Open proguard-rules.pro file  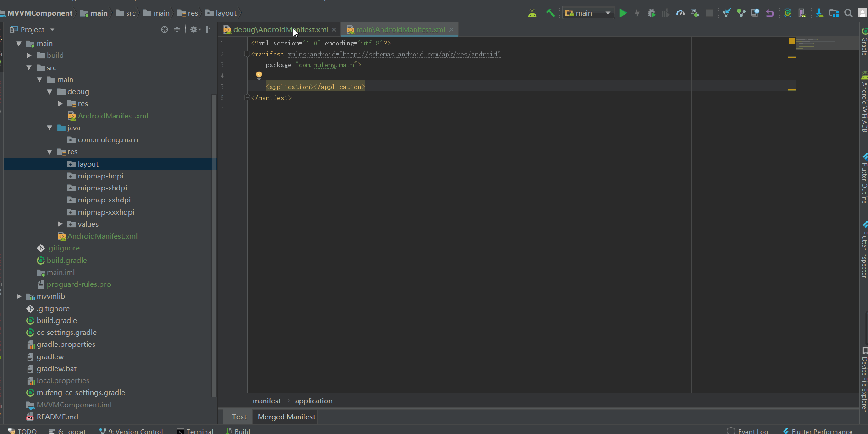78,284
